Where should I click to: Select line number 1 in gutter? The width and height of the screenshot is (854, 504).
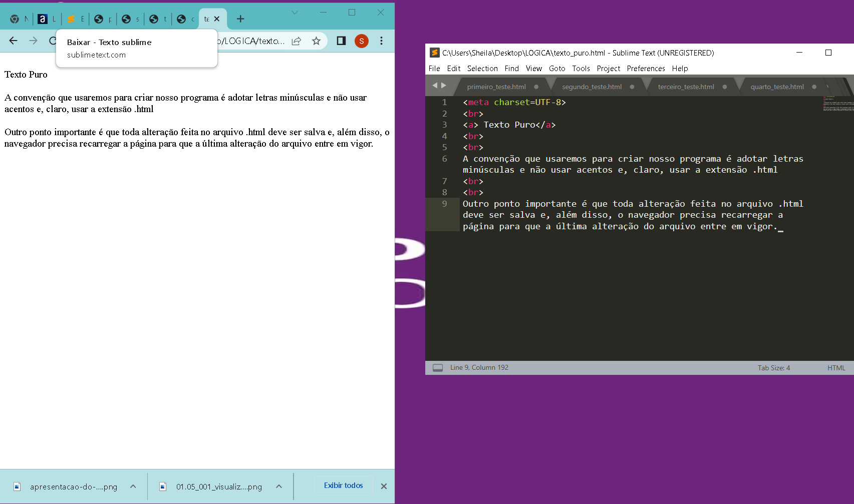444,102
